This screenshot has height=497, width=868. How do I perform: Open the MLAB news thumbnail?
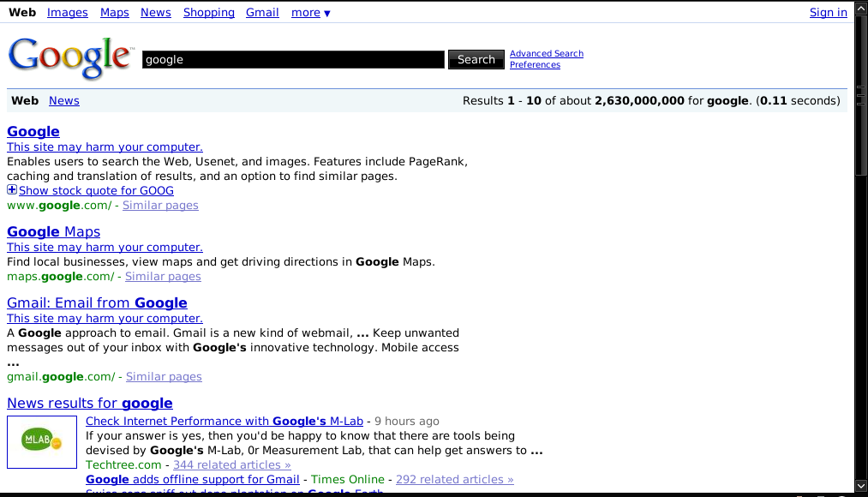click(42, 442)
